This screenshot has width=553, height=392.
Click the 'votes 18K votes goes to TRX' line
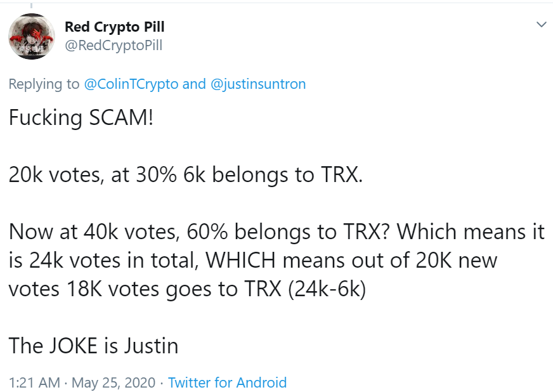coord(187,289)
